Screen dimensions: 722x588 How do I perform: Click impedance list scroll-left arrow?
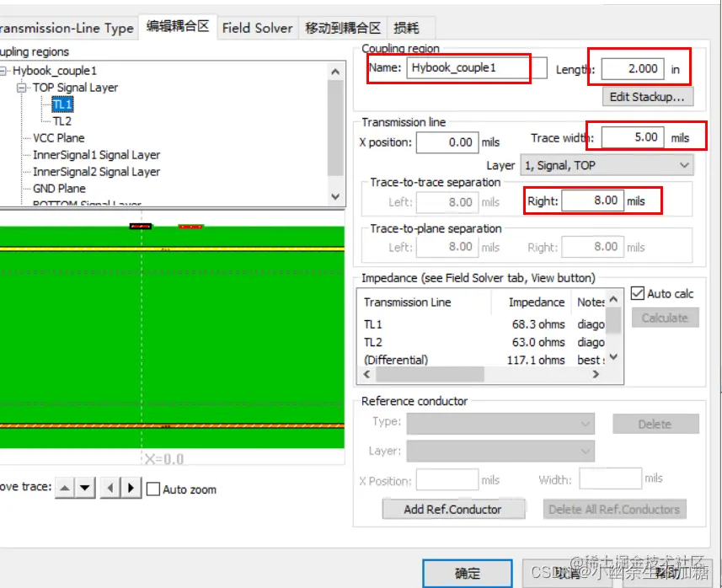tap(366, 374)
